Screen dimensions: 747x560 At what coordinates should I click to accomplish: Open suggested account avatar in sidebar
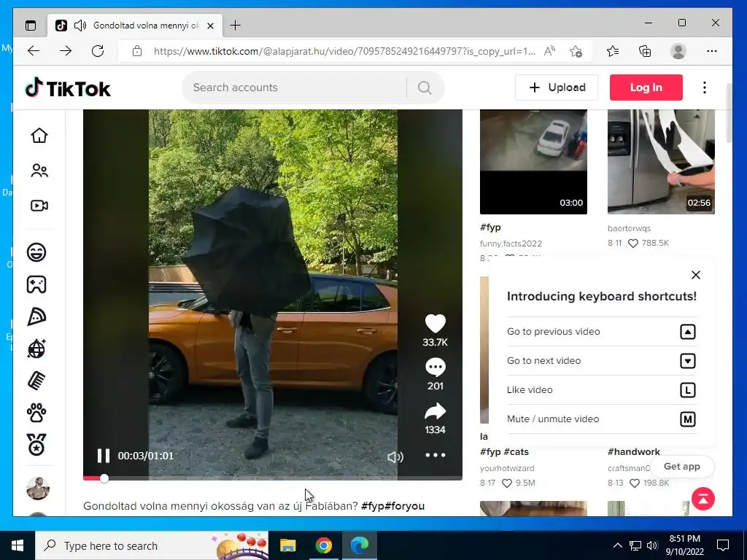(x=38, y=488)
